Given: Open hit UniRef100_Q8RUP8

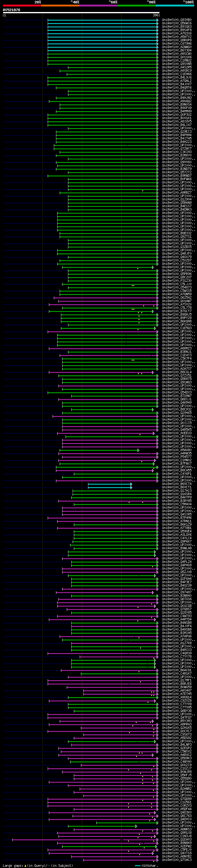Looking at the screenshot, I should [176, 40].
